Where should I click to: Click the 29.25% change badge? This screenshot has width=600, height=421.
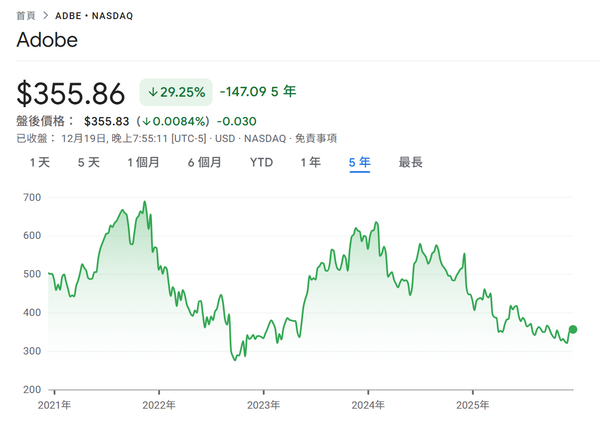point(176,92)
